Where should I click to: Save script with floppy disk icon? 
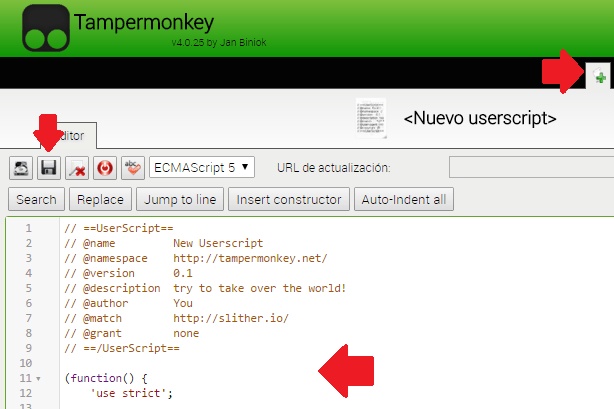[49, 168]
